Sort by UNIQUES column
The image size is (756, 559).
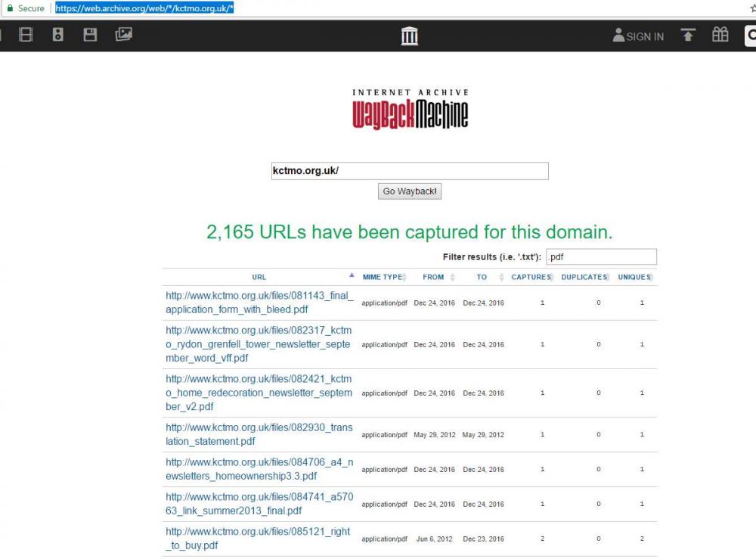click(636, 277)
